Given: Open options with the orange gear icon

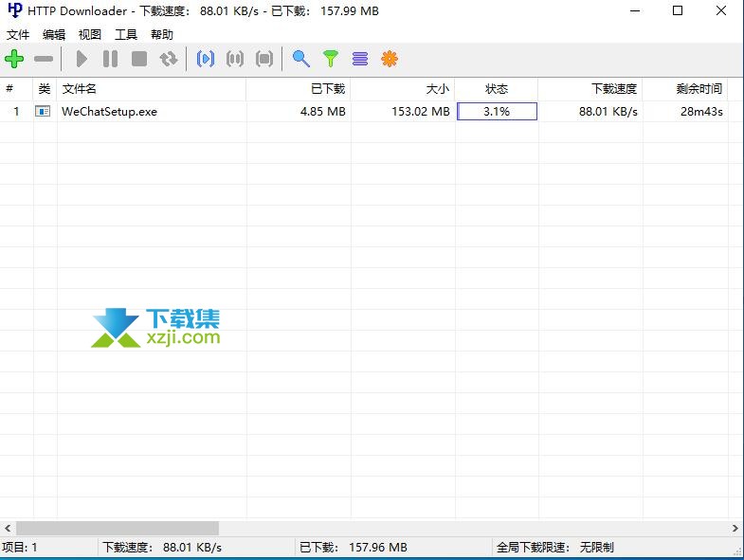Looking at the screenshot, I should pyautogui.click(x=390, y=59).
